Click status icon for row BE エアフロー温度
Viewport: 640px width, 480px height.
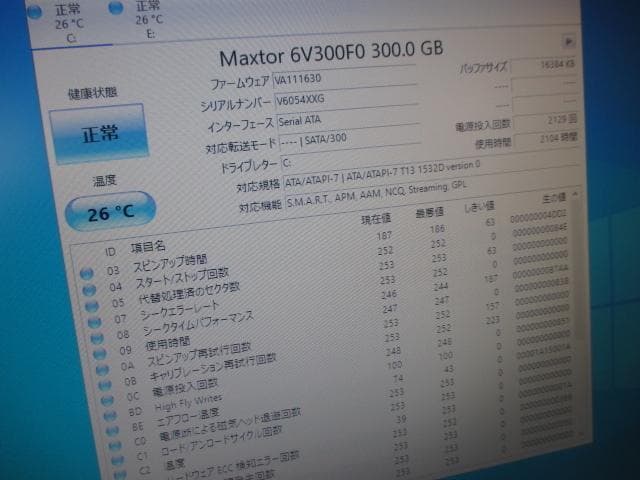pos(112,431)
